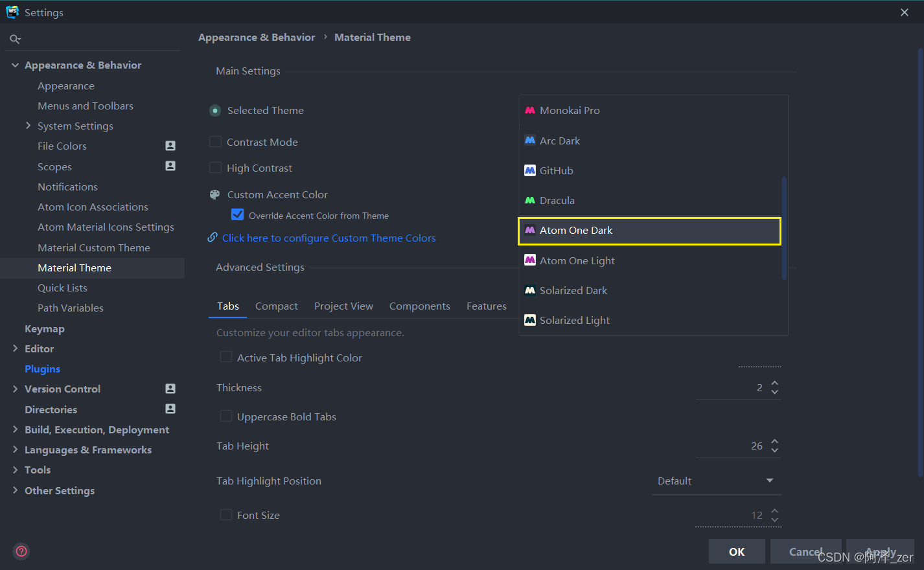Click the help question mark icon
This screenshot has width=924, height=570.
click(21, 551)
